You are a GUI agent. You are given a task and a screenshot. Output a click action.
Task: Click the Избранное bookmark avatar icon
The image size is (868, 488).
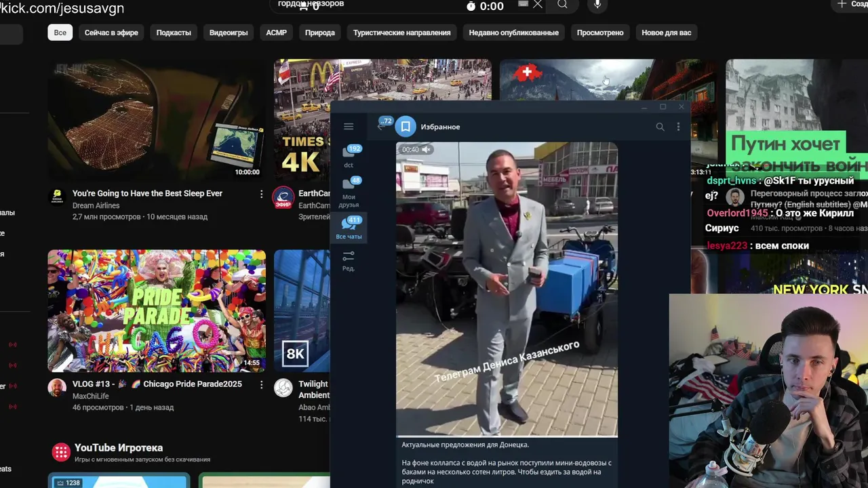[406, 127]
